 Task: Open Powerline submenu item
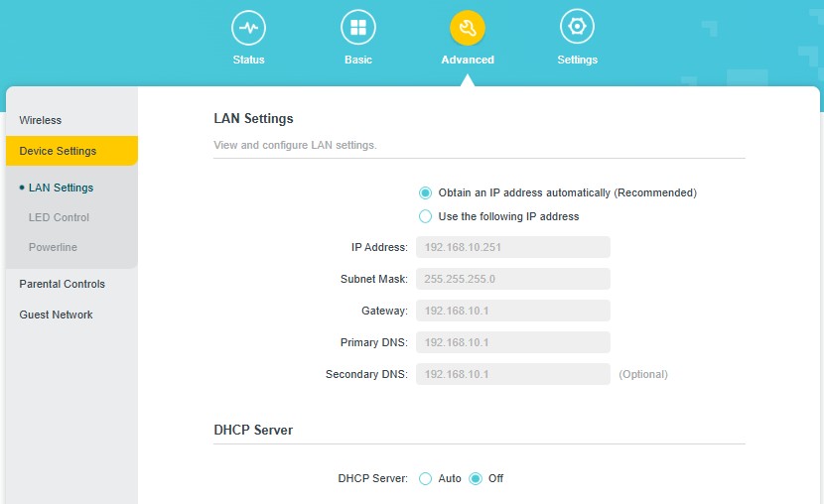pos(53,247)
